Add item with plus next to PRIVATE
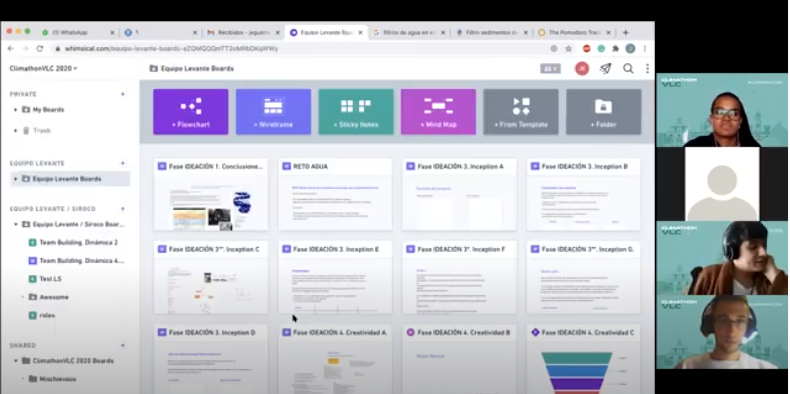790x394 pixels. point(122,94)
